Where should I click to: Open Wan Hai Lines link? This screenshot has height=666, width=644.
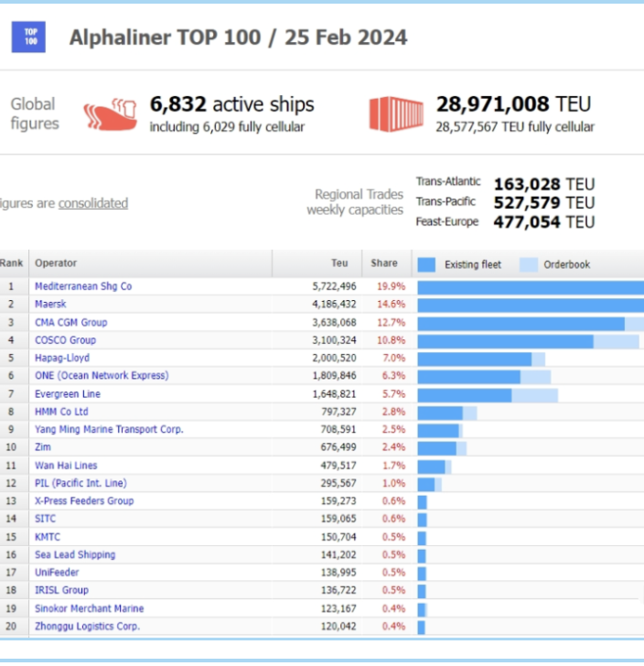[66, 466]
